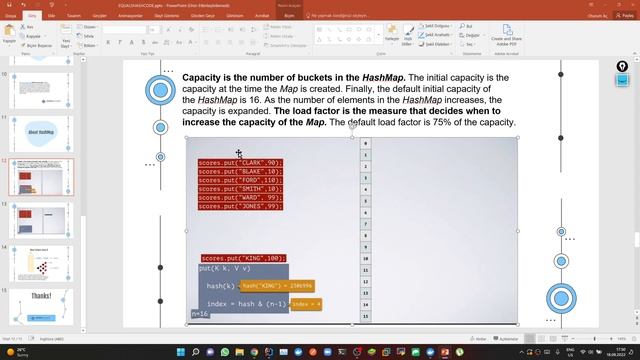Click the Yapıştır (Paste) clipboard icon
This screenshot has width=640, height=360.
(x=9, y=31)
